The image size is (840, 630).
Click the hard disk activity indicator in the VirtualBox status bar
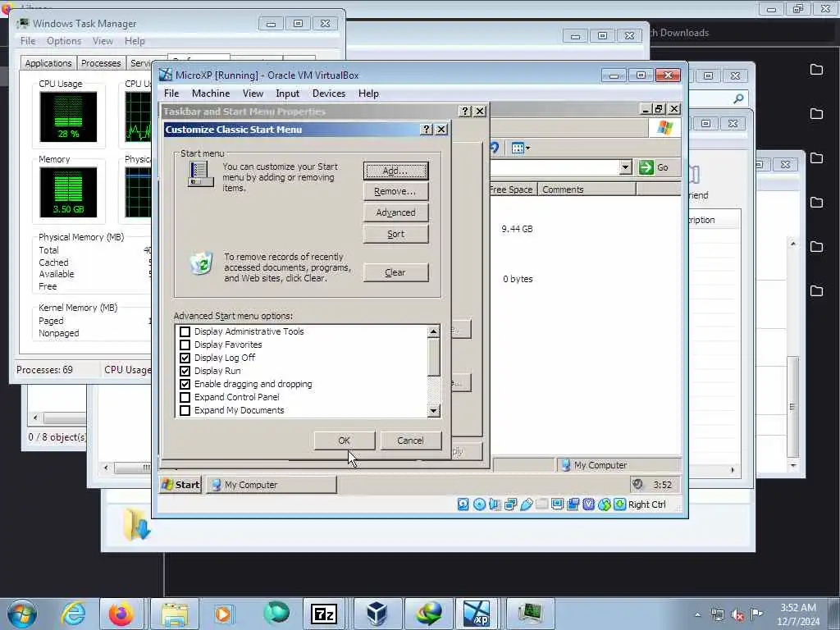(463, 504)
